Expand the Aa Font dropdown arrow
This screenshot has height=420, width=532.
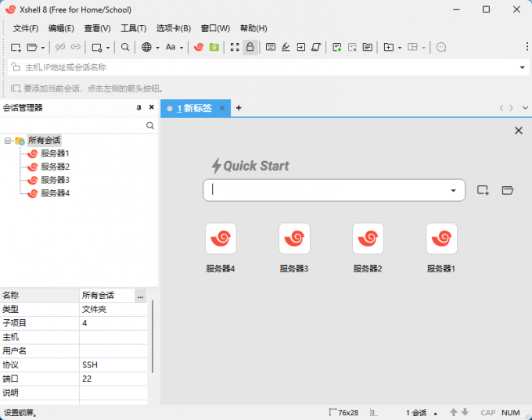click(182, 48)
